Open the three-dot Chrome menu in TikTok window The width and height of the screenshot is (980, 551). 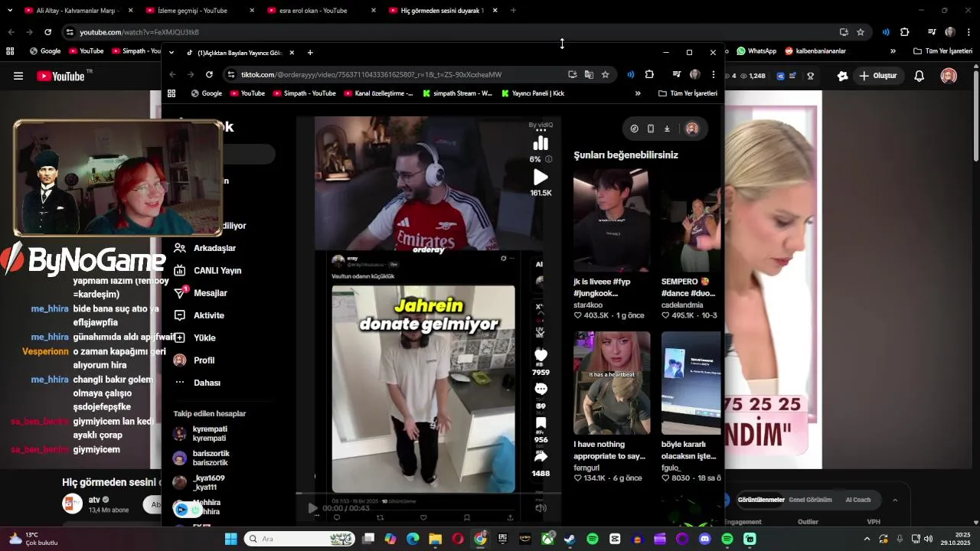713,74
